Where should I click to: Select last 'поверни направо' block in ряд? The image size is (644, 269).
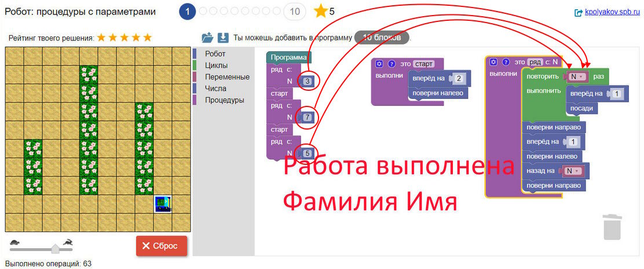[x=554, y=185]
